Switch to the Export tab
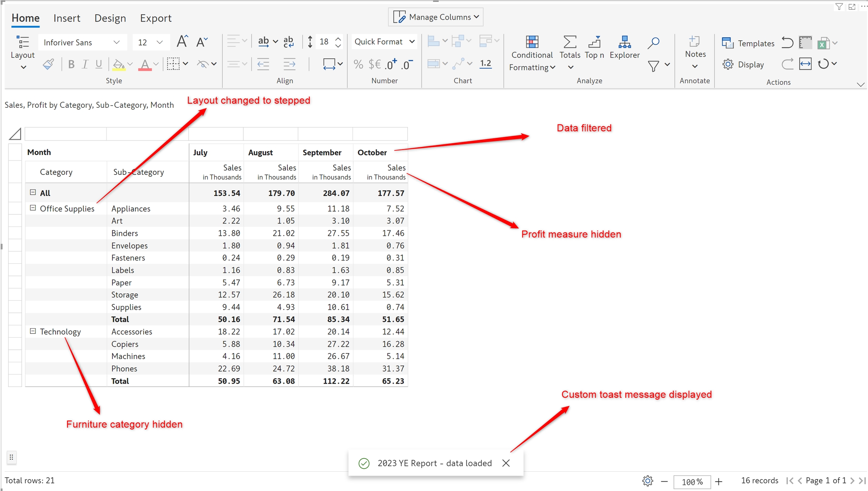 click(156, 18)
